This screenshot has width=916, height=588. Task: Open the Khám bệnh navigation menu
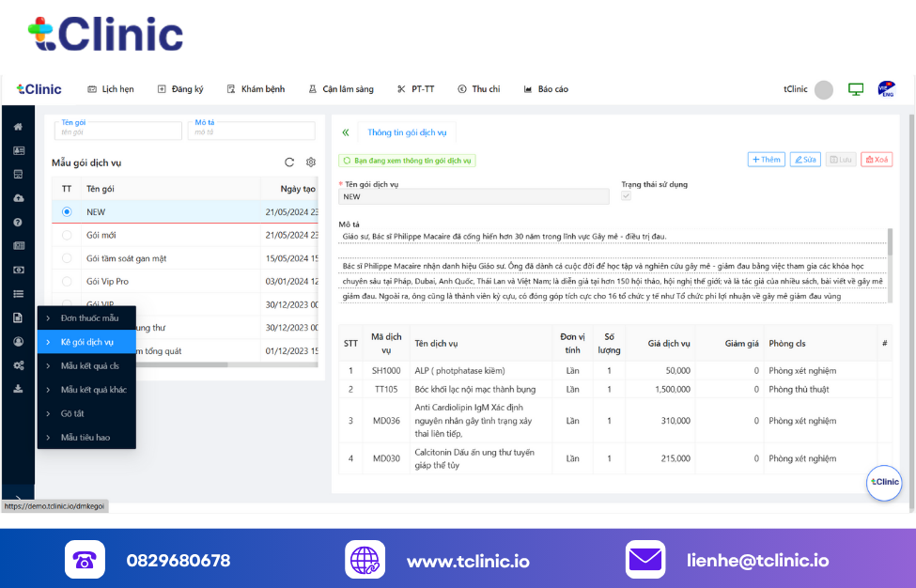coord(256,89)
